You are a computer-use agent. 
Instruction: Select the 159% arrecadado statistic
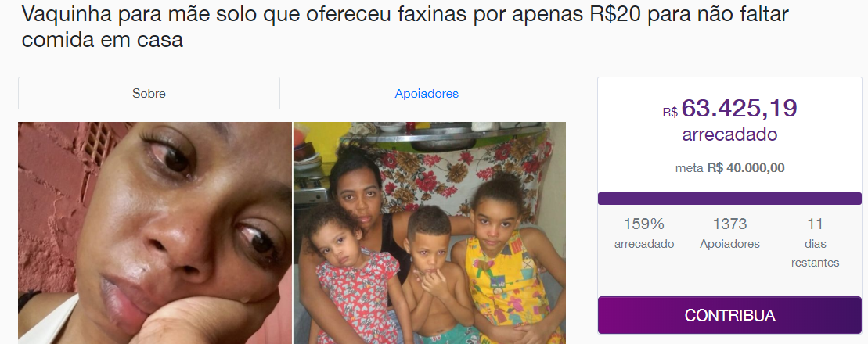pos(644,233)
